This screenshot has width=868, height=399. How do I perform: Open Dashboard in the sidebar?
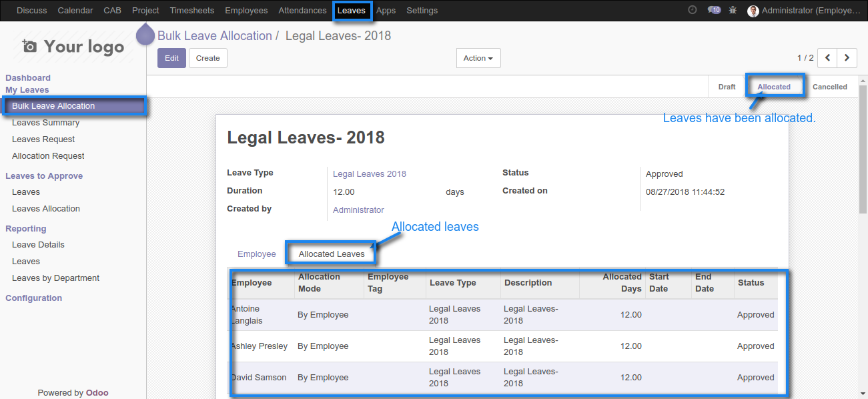(x=28, y=77)
